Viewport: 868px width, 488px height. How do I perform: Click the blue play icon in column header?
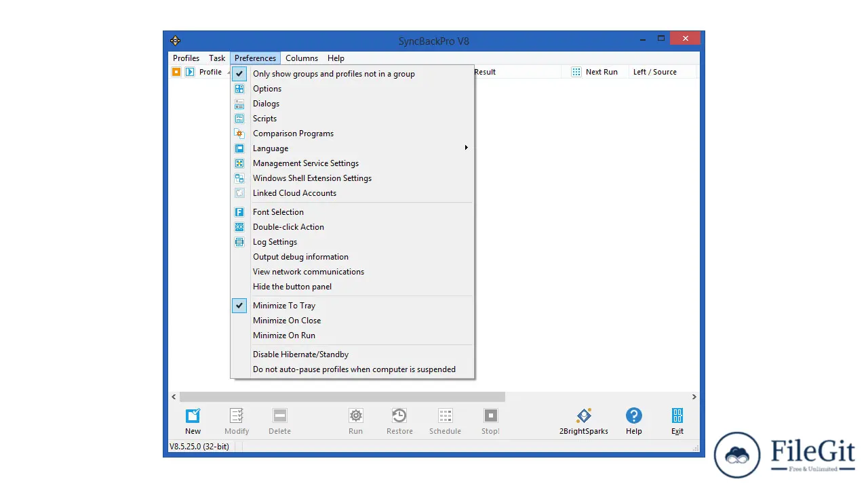[x=190, y=72]
